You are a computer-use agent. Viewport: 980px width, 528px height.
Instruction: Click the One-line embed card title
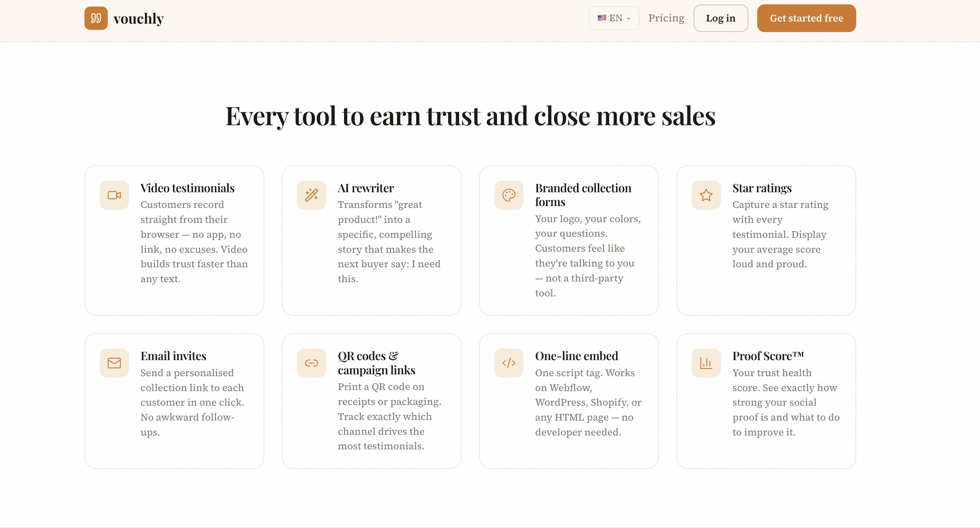point(576,356)
